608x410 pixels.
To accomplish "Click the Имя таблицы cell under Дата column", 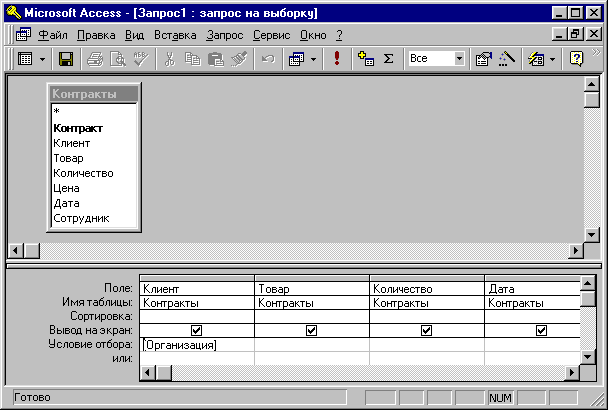I will click(532, 303).
